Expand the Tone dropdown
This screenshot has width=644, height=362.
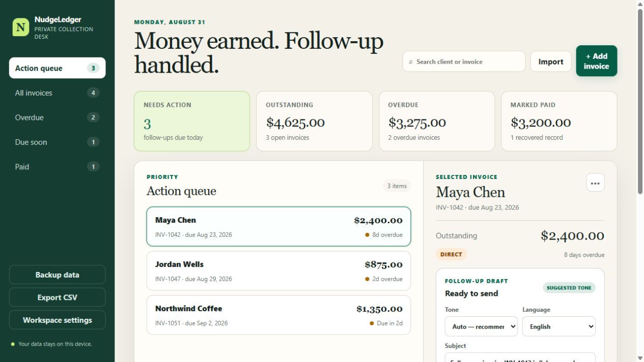pyautogui.click(x=481, y=326)
